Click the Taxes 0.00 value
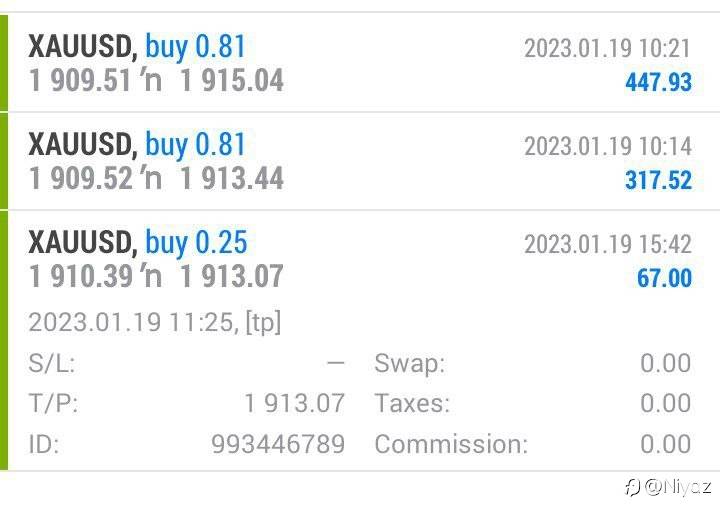Viewport: 720px width, 520px height. [x=666, y=403]
